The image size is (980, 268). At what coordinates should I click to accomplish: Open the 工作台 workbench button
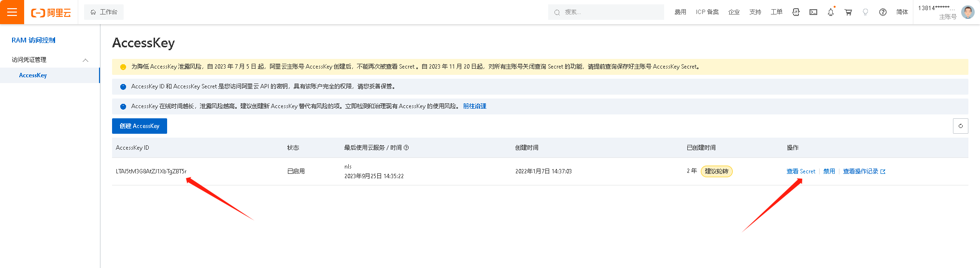tap(104, 12)
